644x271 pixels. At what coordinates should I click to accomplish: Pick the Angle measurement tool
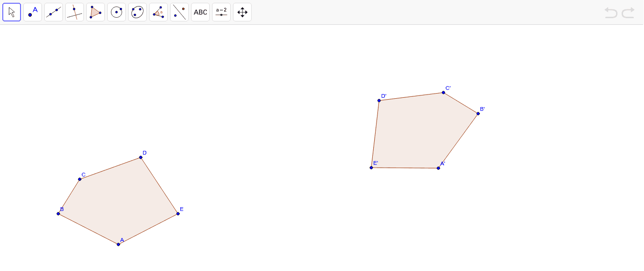click(x=158, y=12)
